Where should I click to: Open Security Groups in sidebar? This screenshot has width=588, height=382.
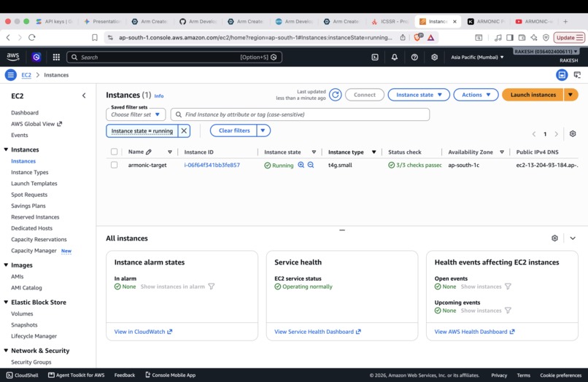(31, 362)
